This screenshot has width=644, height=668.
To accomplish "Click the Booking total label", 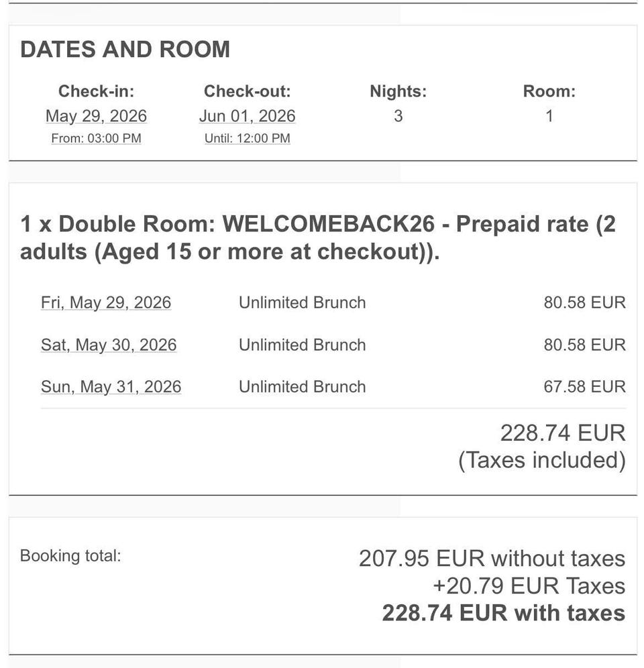I will [x=70, y=556].
